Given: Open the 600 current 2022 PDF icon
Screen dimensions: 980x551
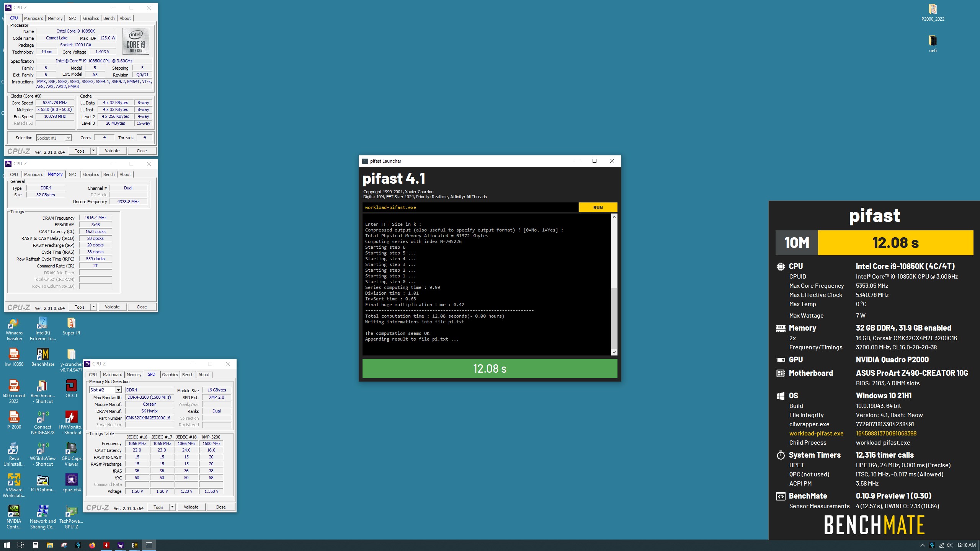Looking at the screenshot, I should pyautogui.click(x=14, y=391).
